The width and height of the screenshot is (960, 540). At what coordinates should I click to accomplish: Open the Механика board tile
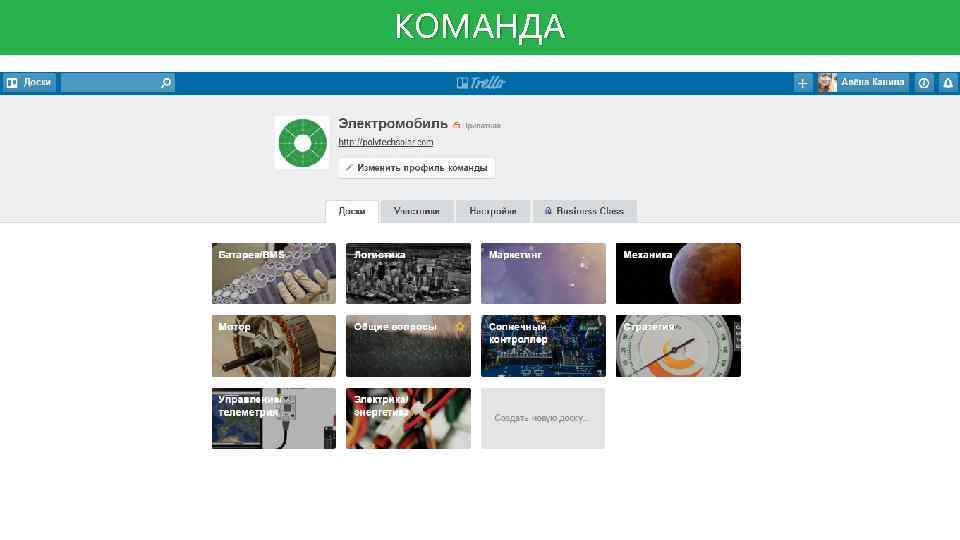tap(678, 274)
